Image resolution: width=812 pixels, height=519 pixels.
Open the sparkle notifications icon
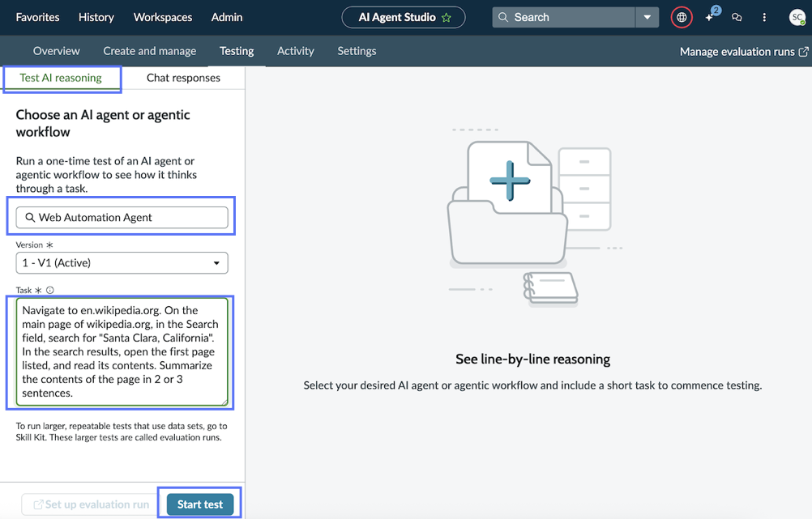point(710,17)
